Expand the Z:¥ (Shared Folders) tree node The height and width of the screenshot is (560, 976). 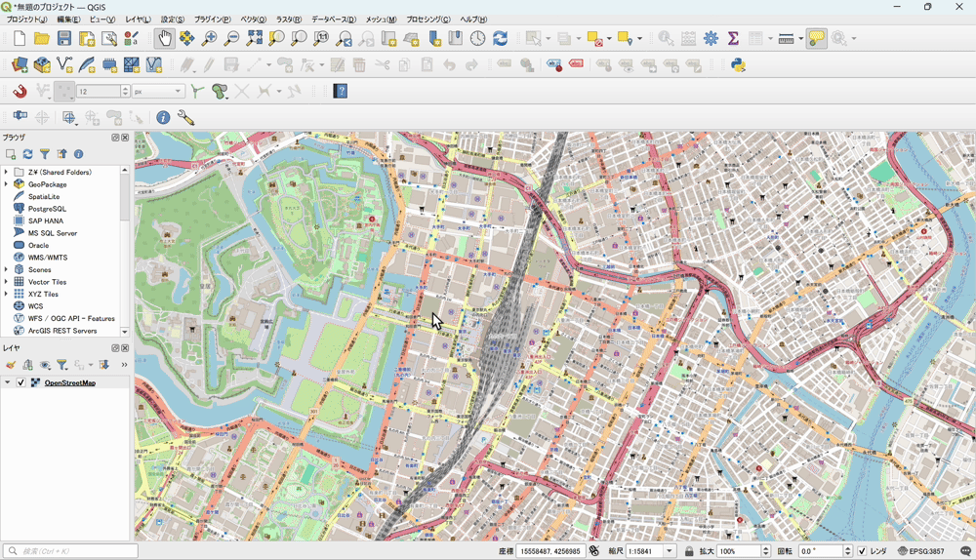(6, 173)
